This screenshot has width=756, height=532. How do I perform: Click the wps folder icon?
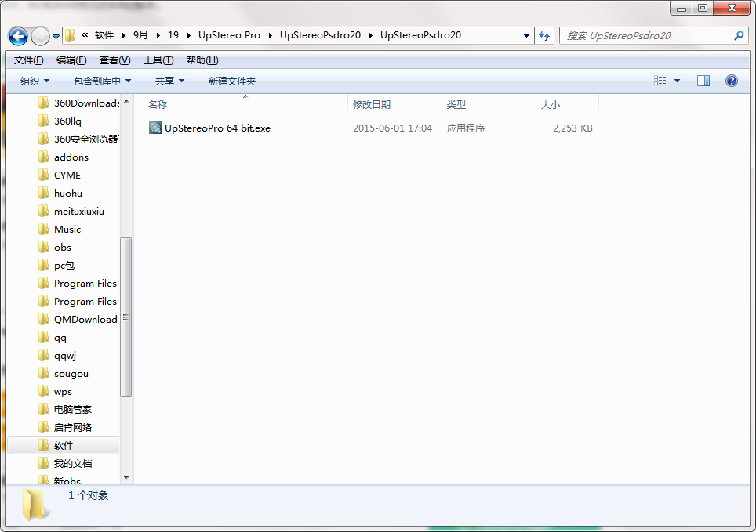coord(43,391)
